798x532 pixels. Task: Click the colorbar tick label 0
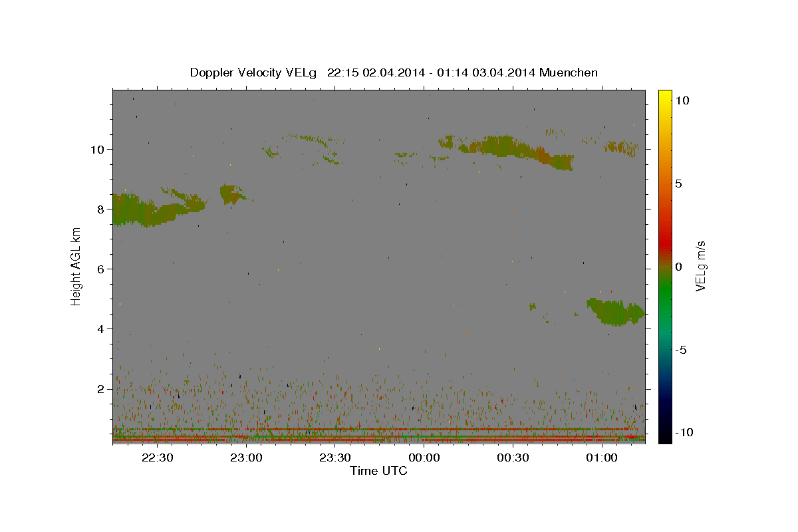click(678, 267)
